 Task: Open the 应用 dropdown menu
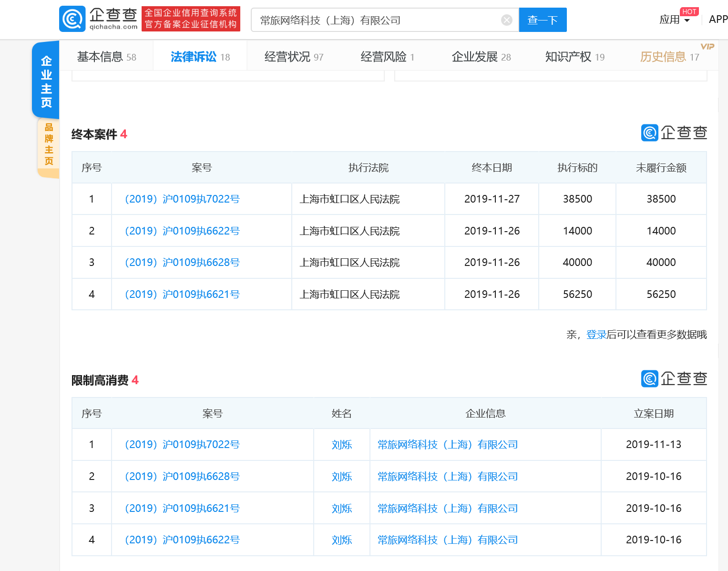click(674, 20)
